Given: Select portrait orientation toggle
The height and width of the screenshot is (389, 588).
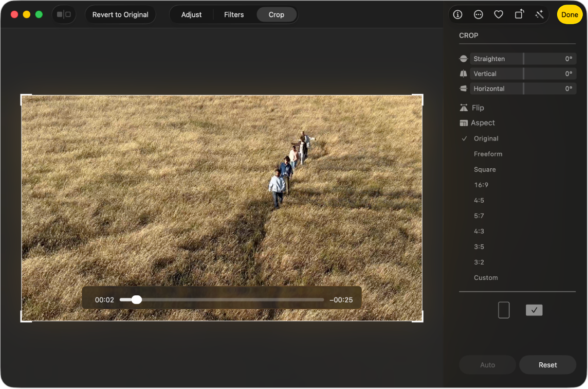Looking at the screenshot, I should tap(503, 309).
